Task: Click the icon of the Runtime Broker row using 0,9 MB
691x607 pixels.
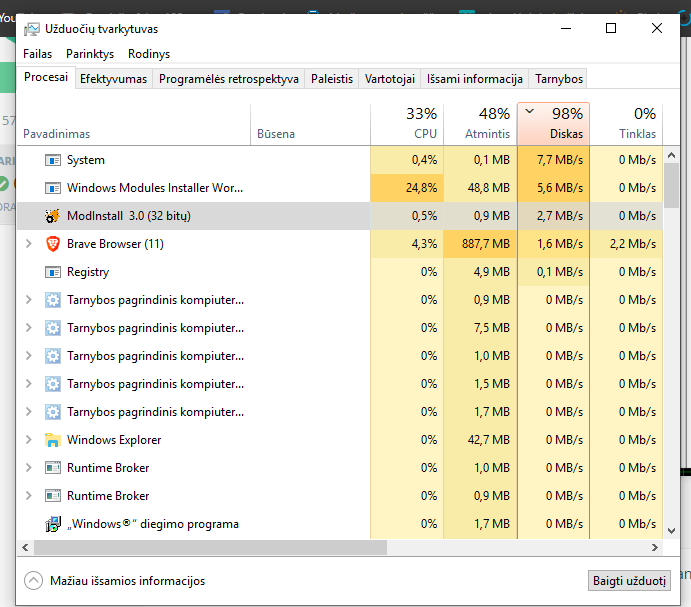Action: click(x=53, y=496)
